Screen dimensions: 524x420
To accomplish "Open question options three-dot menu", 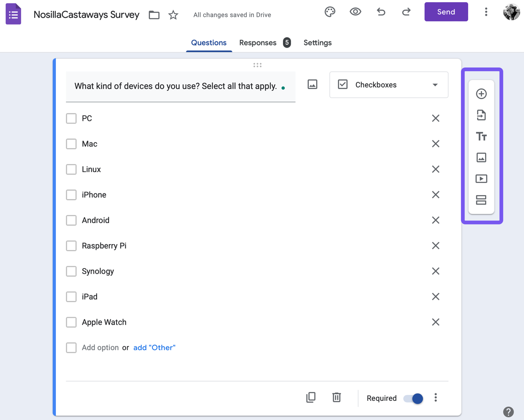I will [435, 397].
